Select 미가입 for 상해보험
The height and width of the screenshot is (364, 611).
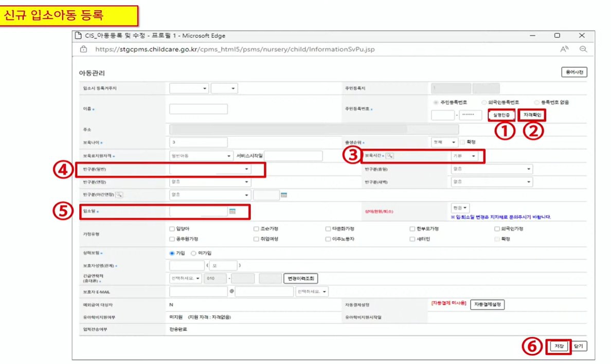(x=193, y=253)
